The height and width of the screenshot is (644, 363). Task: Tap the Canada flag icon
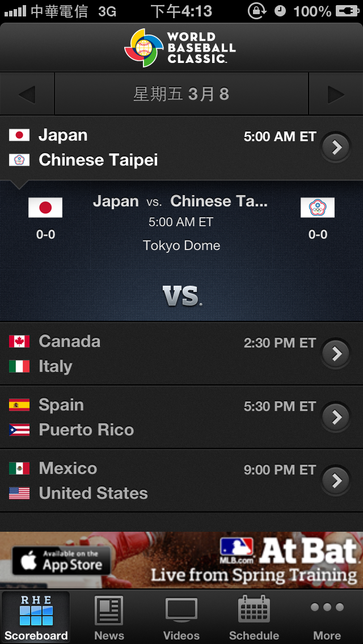[19, 341]
